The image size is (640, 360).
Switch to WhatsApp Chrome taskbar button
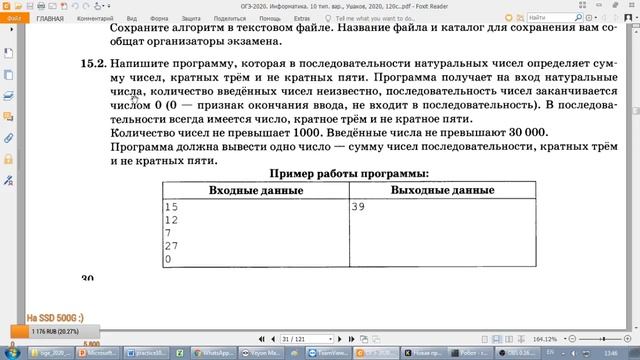click(215, 353)
